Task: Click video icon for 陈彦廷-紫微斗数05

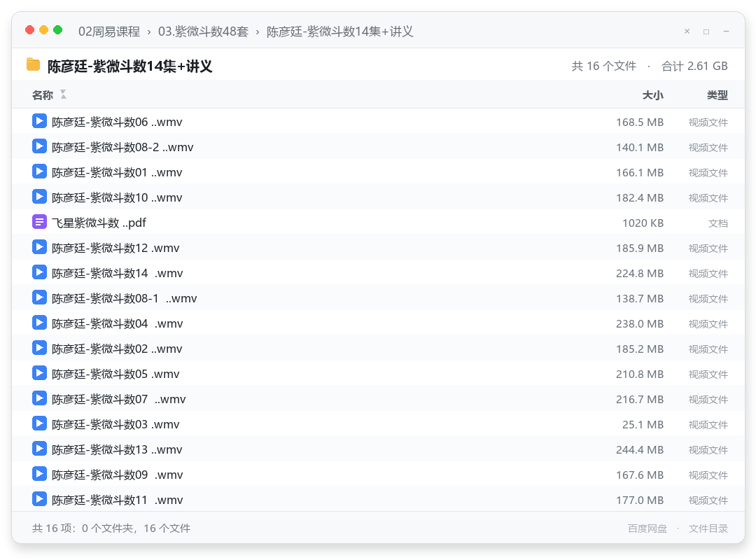Action: tap(39, 373)
